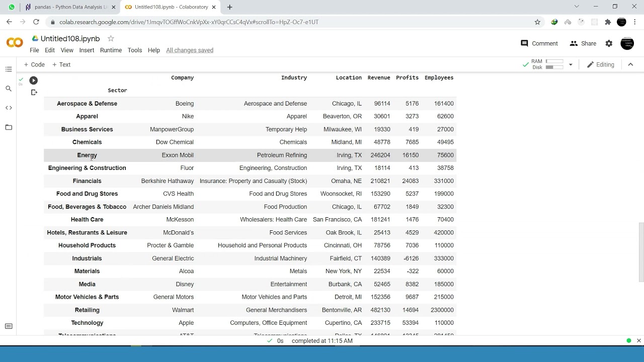Open the File menu
Viewport: 644px width, 362px height.
click(34, 50)
